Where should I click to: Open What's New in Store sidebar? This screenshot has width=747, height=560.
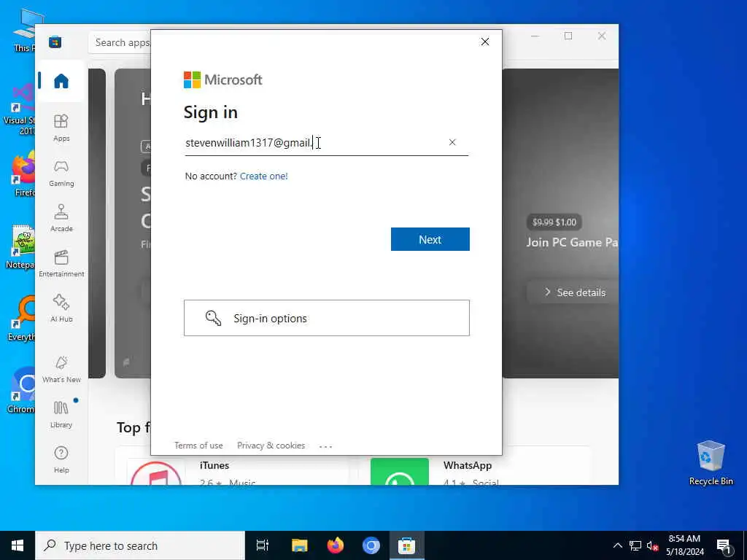point(61,369)
